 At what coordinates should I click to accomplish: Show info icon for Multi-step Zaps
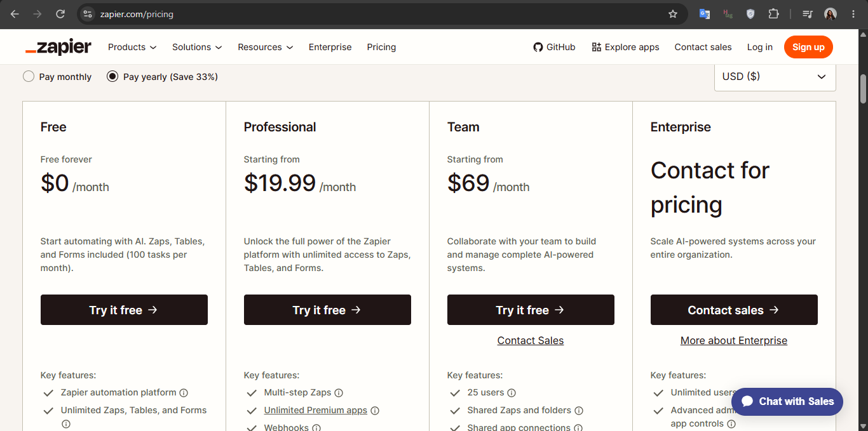(x=339, y=393)
